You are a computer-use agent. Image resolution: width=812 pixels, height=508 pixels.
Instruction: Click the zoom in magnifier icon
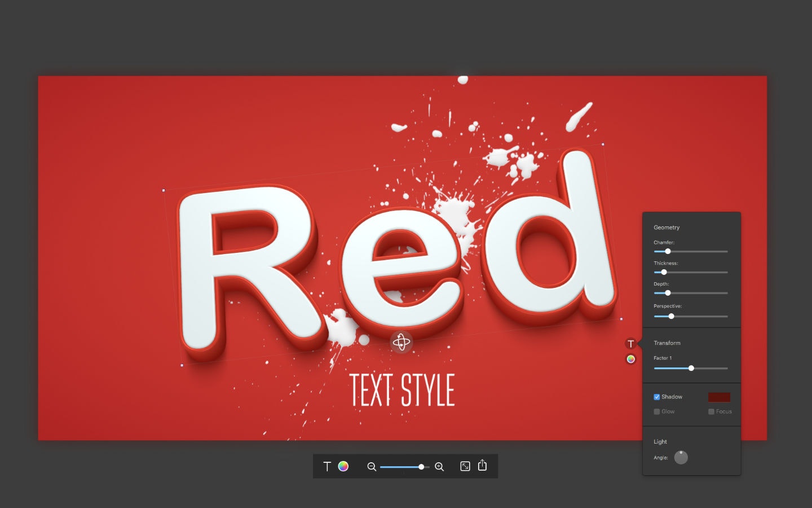coord(439,467)
